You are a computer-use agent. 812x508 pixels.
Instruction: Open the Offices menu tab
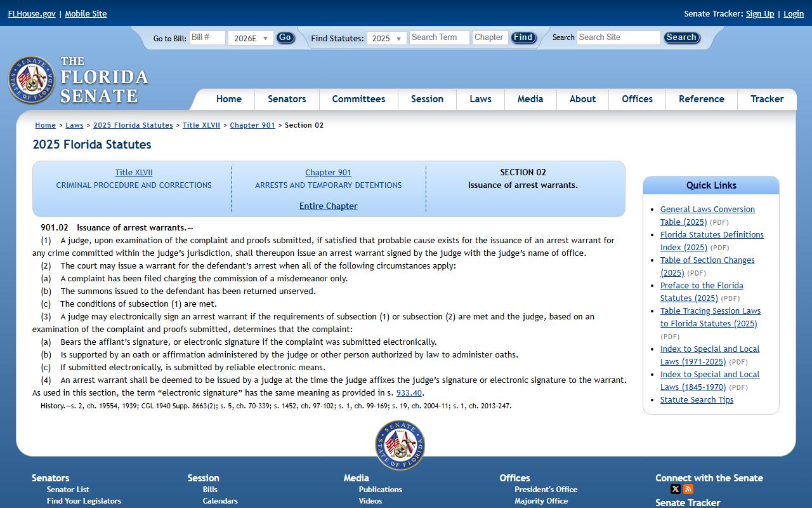click(637, 99)
